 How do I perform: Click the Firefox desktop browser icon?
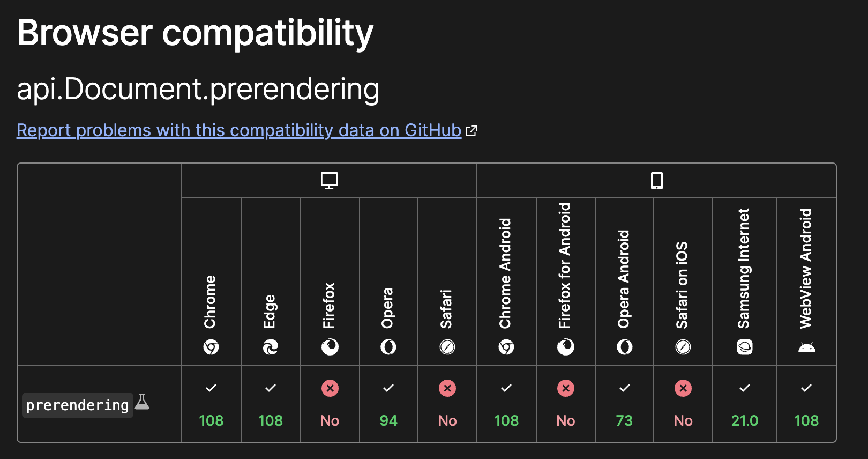point(330,347)
